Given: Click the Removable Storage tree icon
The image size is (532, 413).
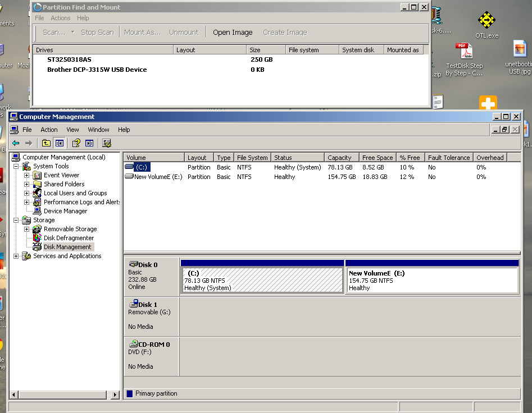Looking at the screenshot, I should tap(37, 229).
